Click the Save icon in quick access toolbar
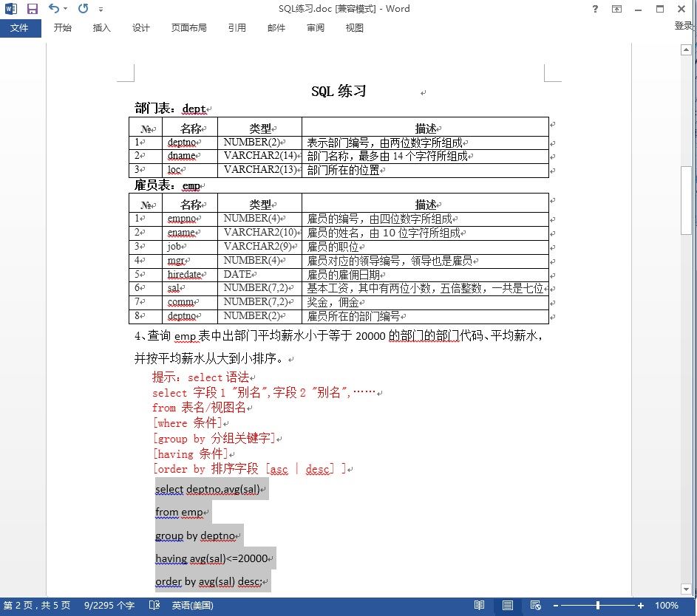The width and height of the screenshot is (697, 616). click(x=32, y=8)
